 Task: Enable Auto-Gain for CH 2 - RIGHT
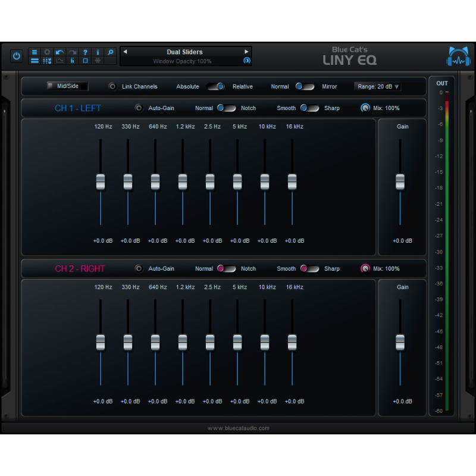(139, 268)
